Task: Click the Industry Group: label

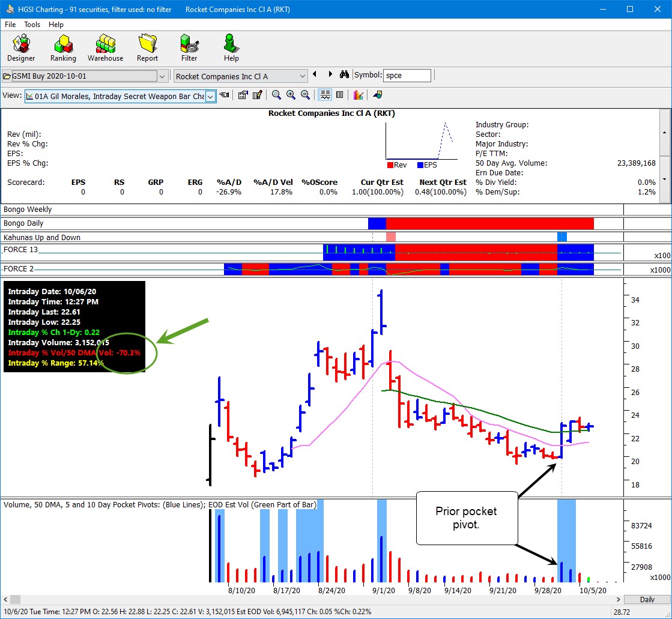Action: coord(502,125)
